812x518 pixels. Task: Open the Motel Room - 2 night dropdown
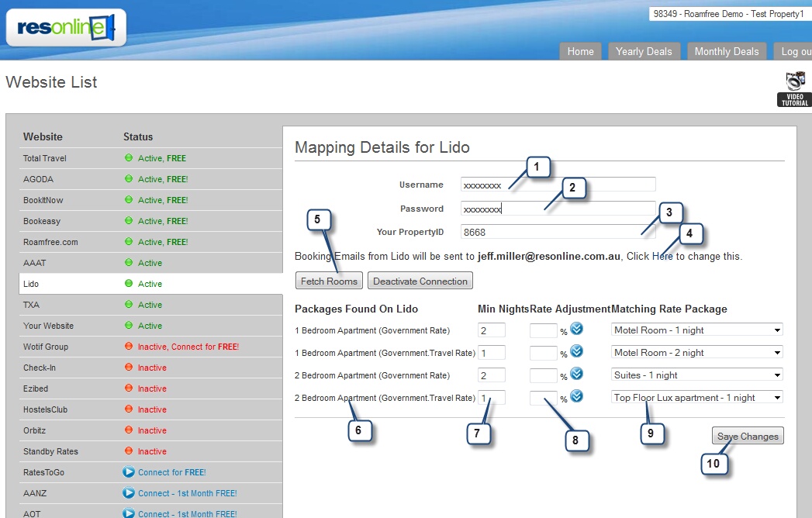697,352
